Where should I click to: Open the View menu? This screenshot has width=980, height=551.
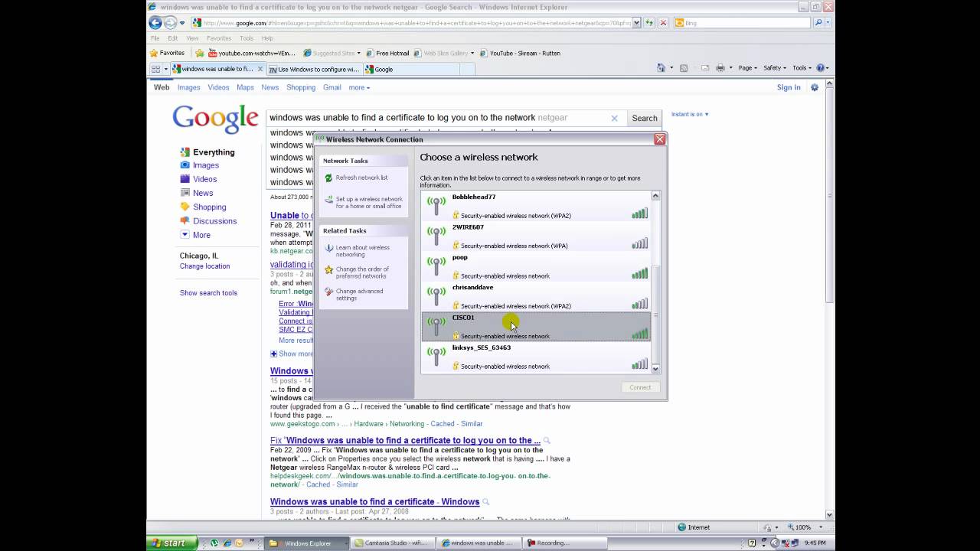tap(192, 38)
